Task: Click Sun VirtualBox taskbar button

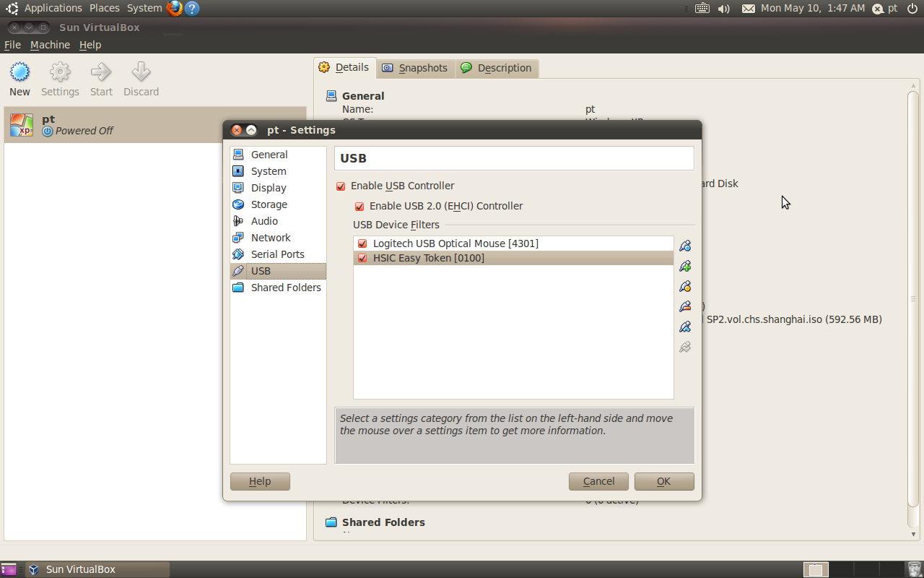Action: [x=97, y=569]
